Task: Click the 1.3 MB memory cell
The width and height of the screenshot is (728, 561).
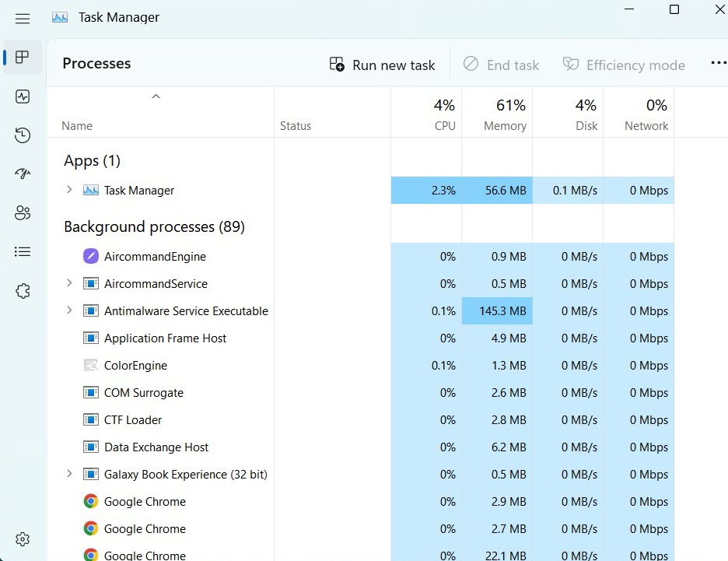Action: (x=497, y=366)
